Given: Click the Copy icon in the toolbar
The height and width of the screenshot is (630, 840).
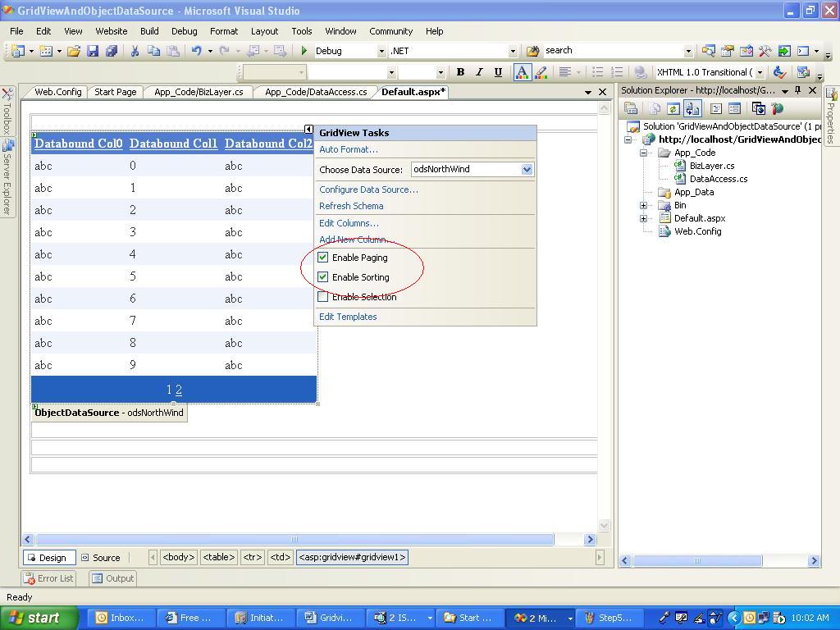Looking at the screenshot, I should point(153,51).
